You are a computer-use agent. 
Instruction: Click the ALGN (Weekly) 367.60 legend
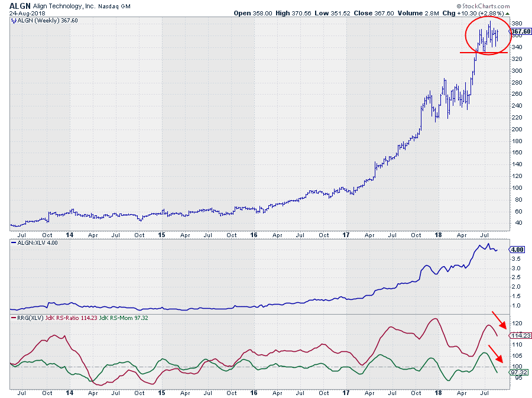(x=47, y=21)
